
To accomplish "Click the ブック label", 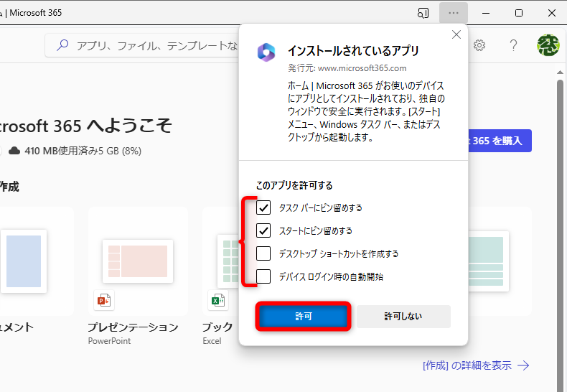I will [x=217, y=327].
